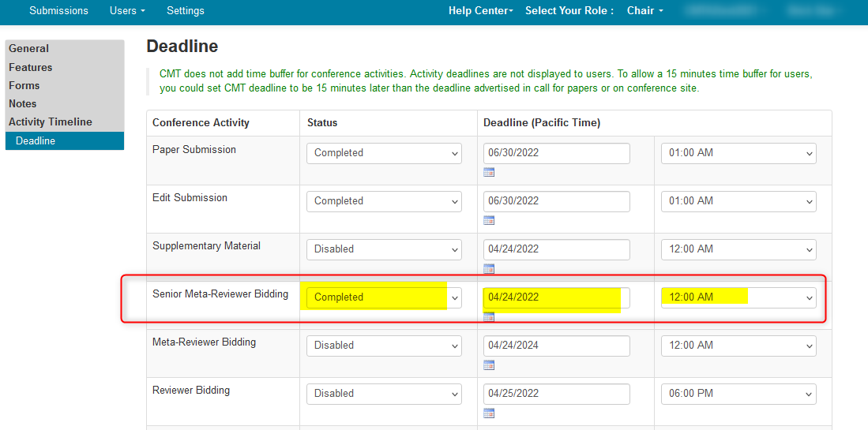
Task: Click Senior Meta-Reviewer Bidding date field
Action: click(556, 297)
